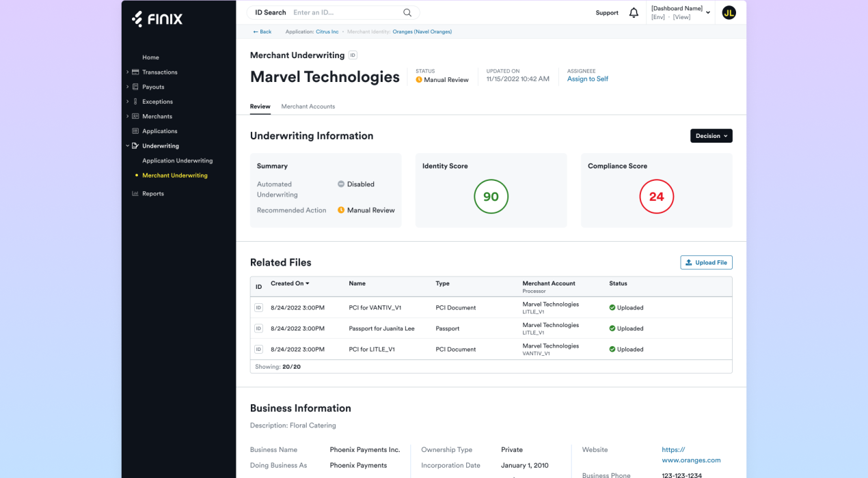The width and height of the screenshot is (868, 478).
Task: Click the search magnifier icon
Action: 407,12
